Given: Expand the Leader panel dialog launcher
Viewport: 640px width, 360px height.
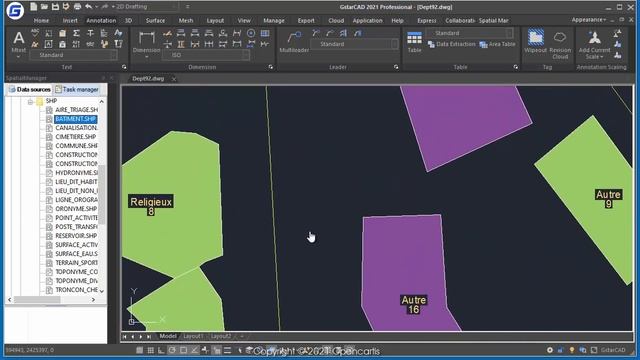Looking at the screenshot, I should (x=396, y=67).
